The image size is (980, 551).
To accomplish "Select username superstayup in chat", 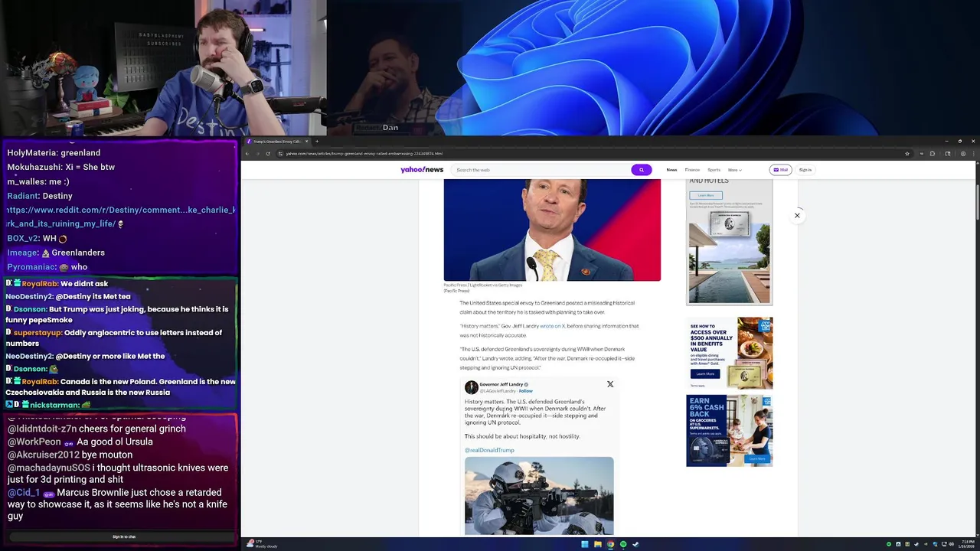I will [x=38, y=333].
